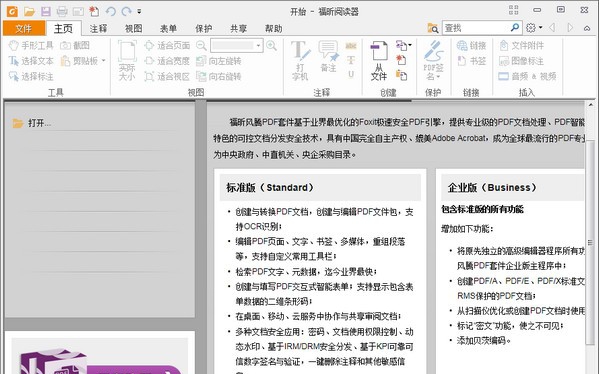Viewport: 599px width, 374px height.
Task: Click the 查找 search input field
Action: (475, 28)
